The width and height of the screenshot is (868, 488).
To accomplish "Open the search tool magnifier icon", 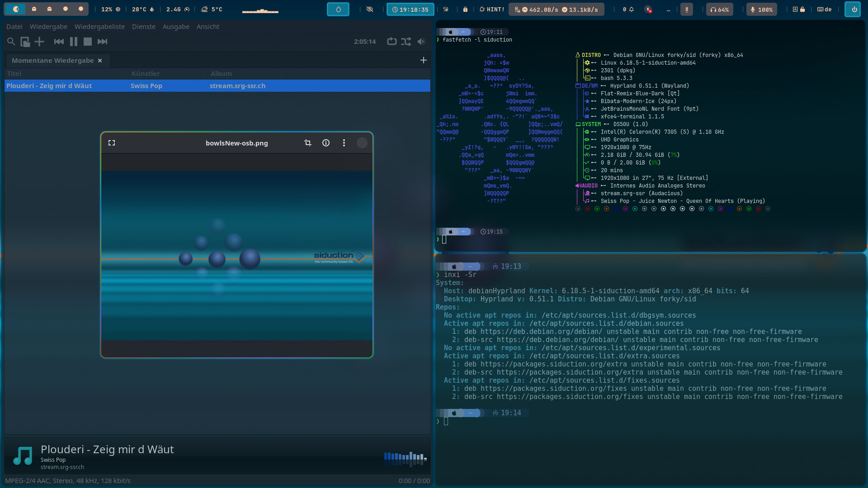I will coord(11,42).
